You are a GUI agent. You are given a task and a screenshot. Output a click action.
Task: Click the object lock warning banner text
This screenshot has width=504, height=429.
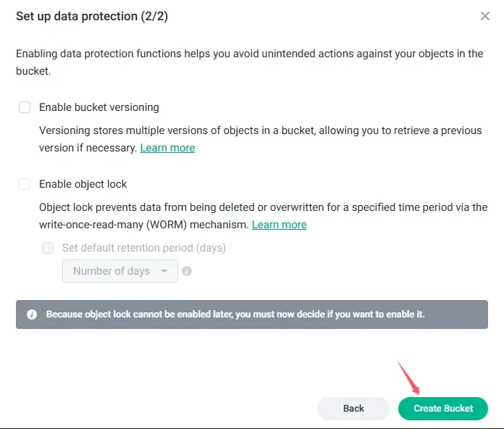tap(235, 315)
